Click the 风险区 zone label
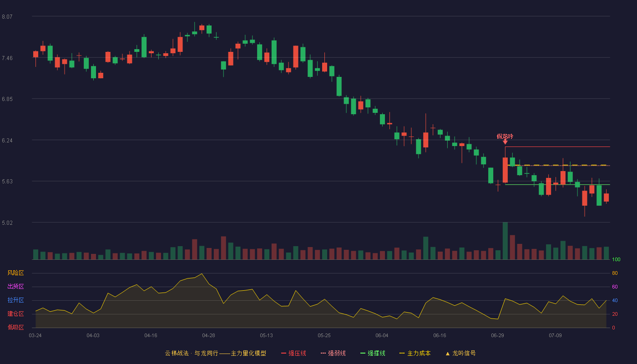The image size is (637, 364). coord(15,273)
